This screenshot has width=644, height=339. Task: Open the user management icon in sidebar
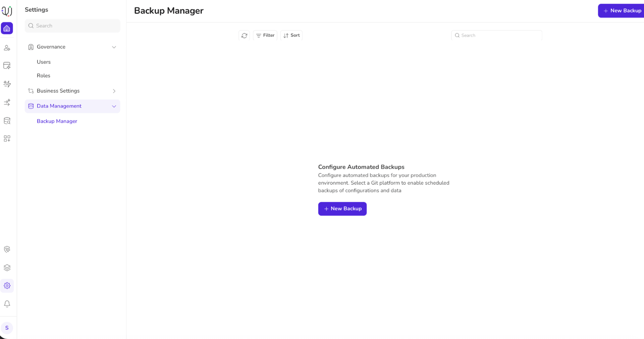(x=7, y=48)
